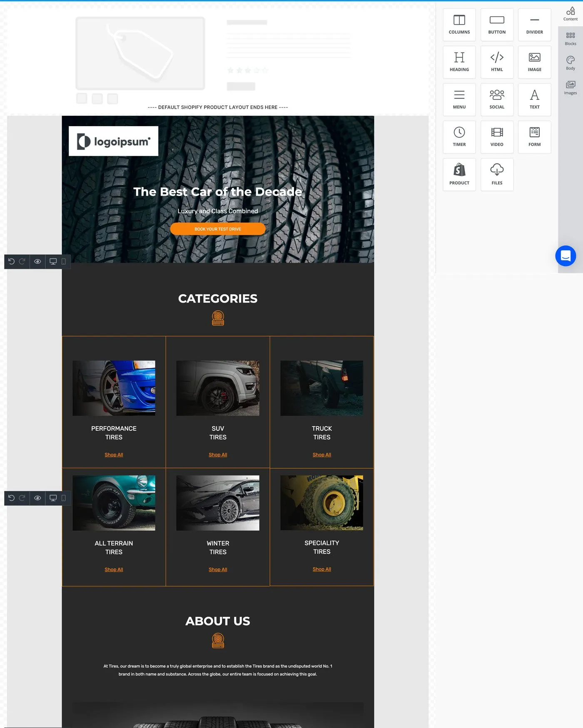583x728 pixels.
Task: Select the Performance Tires blue car image
Action: click(x=114, y=388)
